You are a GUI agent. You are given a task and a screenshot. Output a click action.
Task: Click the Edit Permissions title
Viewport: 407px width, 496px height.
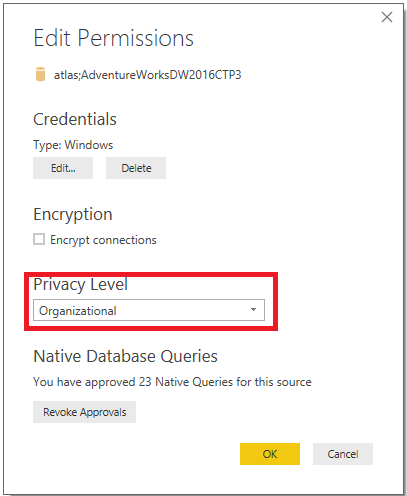pos(114,38)
